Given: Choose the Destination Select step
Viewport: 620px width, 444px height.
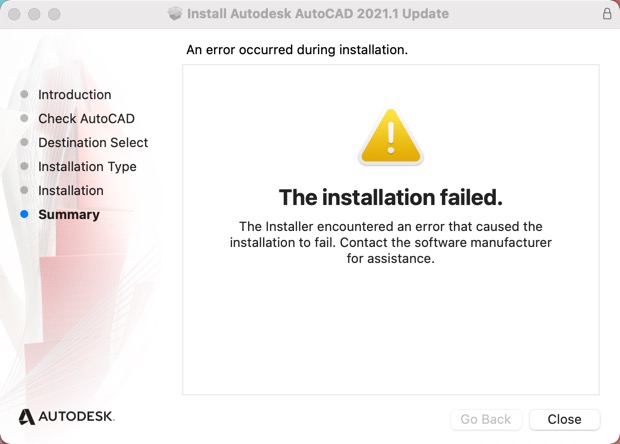Looking at the screenshot, I should (x=93, y=143).
